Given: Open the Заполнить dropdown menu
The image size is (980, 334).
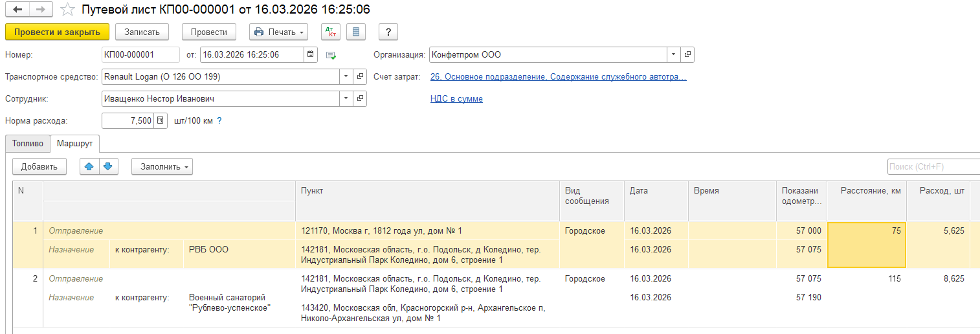Looking at the screenshot, I should point(162,166).
